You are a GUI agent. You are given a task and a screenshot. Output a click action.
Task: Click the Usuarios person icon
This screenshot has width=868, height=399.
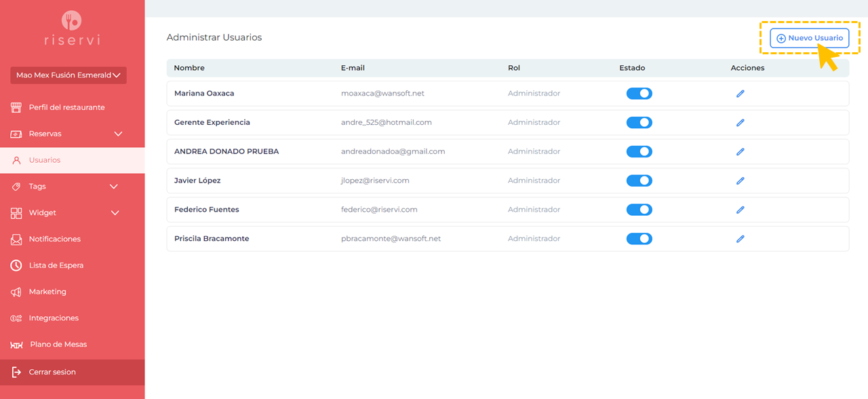[17, 160]
